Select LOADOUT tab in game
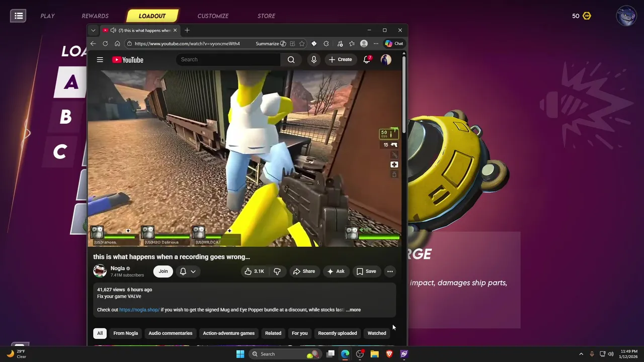644x362 pixels. [x=152, y=16]
